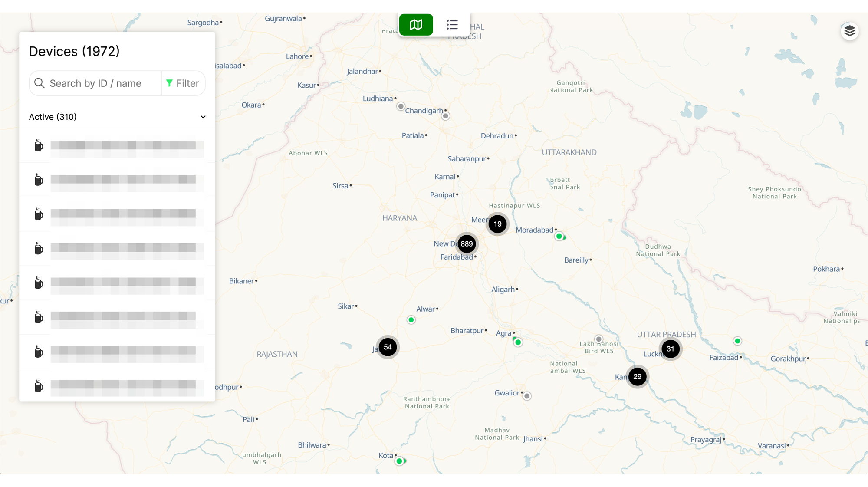Click the Lahore city label
This screenshot has width=868, height=487.
pyautogui.click(x=297, y=56)
